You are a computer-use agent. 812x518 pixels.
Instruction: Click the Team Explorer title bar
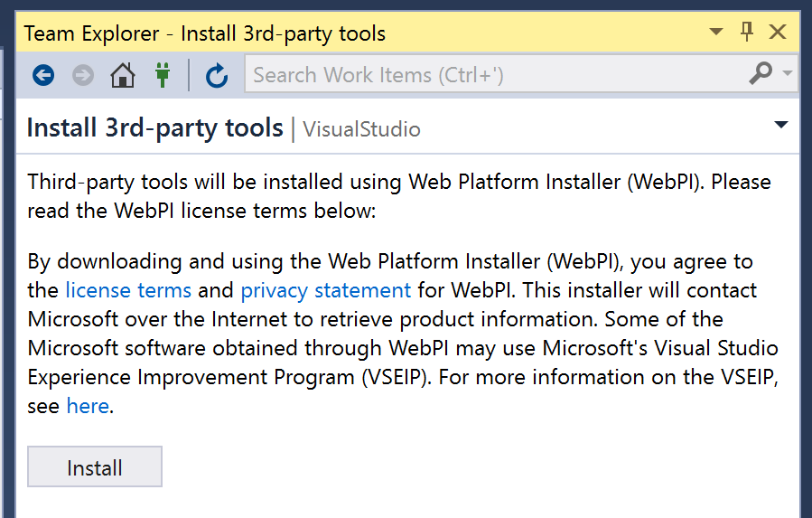point(361,33)
